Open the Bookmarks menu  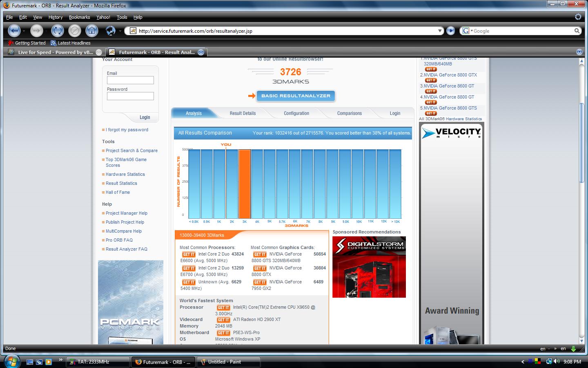[x=79, y=17]
